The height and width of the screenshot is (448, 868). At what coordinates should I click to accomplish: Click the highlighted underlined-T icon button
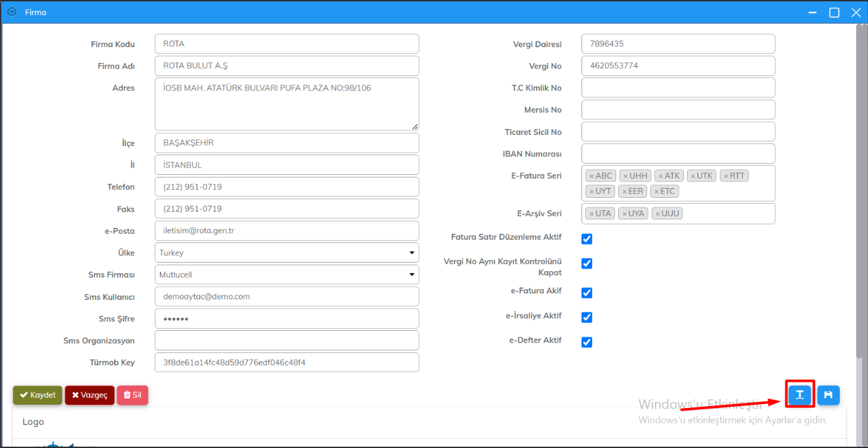click(x=799, y=394)
